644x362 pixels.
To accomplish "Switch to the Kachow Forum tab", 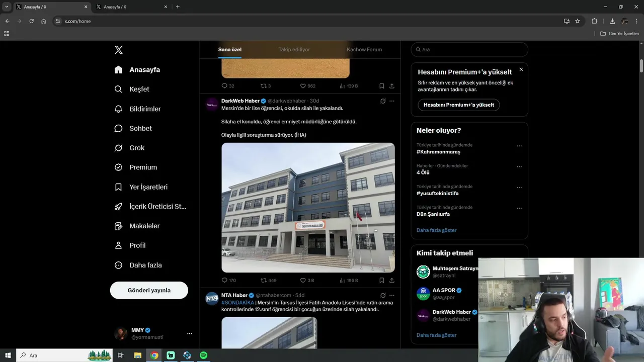I will pos(364,49).
